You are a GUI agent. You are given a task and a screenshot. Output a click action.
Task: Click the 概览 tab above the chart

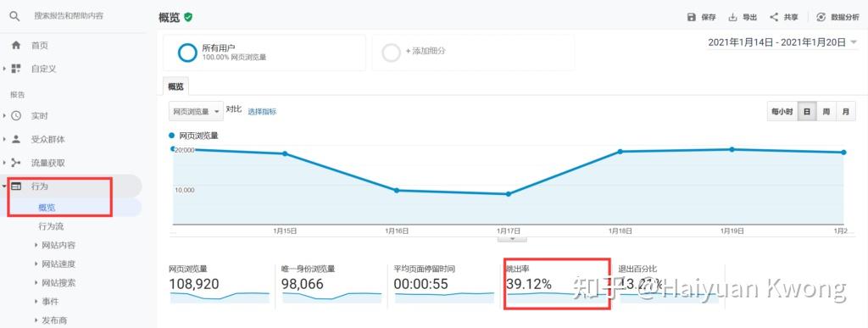(x=176, y=86)
